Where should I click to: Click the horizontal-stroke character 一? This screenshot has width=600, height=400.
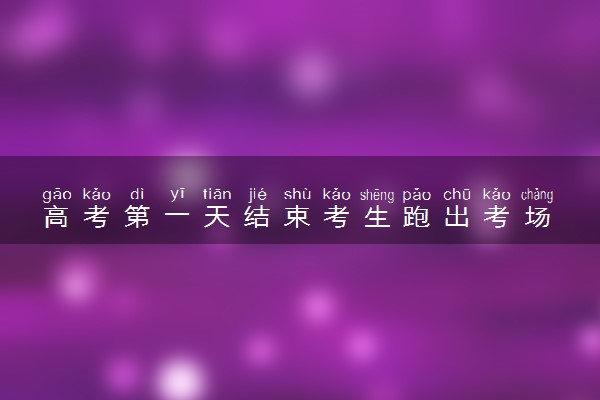(177, 217)
